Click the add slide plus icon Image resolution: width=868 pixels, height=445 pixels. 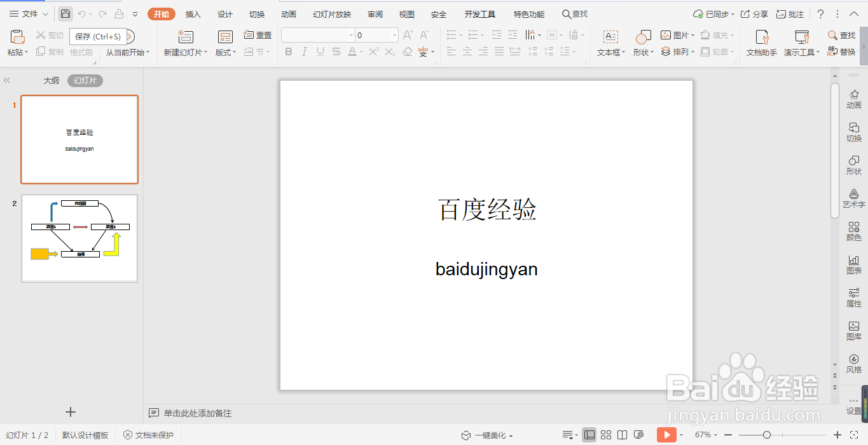tap(71, 412)
